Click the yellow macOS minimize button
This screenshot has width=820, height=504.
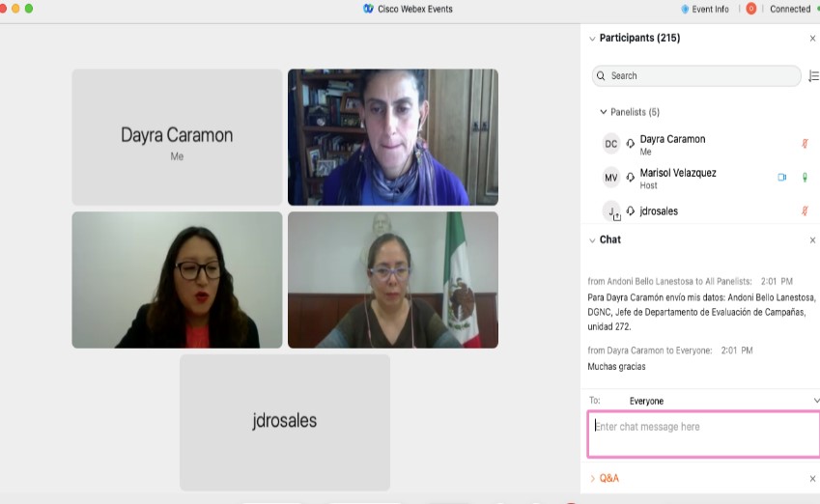tap(15, 9)
